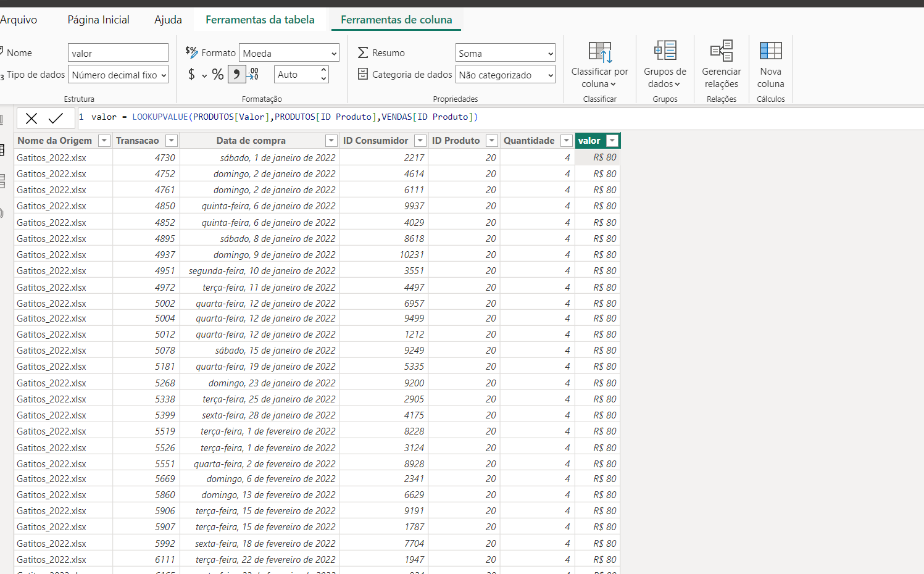
Task: Open the Ajuda tab
Action: click(168, 20)
